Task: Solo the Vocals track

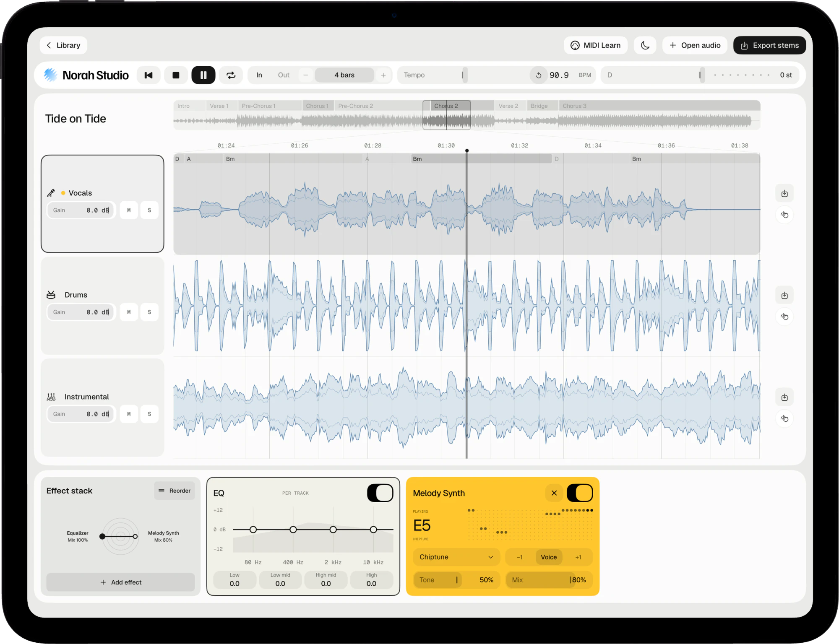Action: tap(149, 210)
